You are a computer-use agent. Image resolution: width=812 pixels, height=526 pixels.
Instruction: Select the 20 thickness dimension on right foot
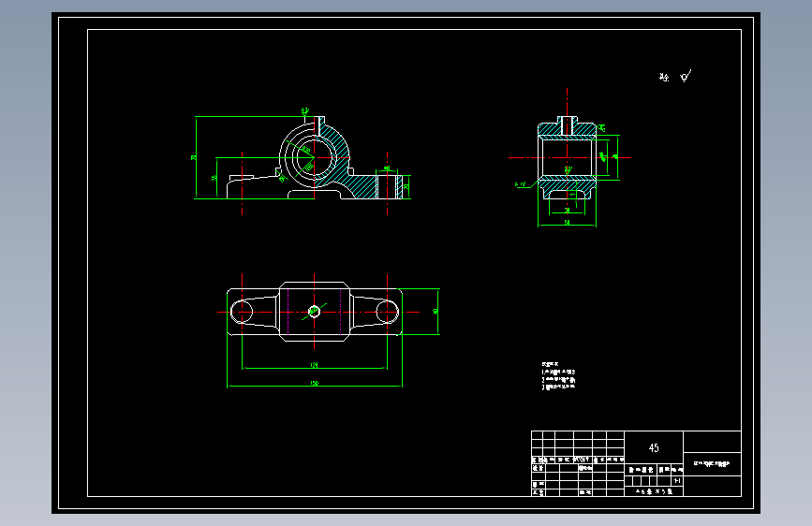click(x=406, y=187)
